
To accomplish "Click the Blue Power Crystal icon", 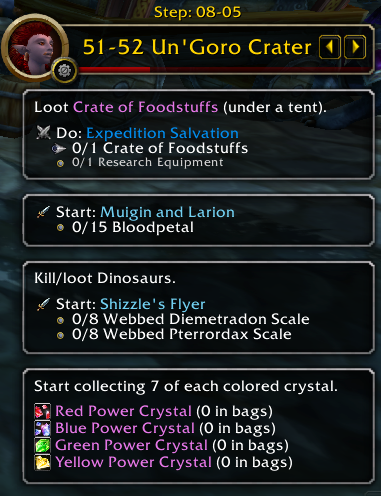I will coord(43,428).
